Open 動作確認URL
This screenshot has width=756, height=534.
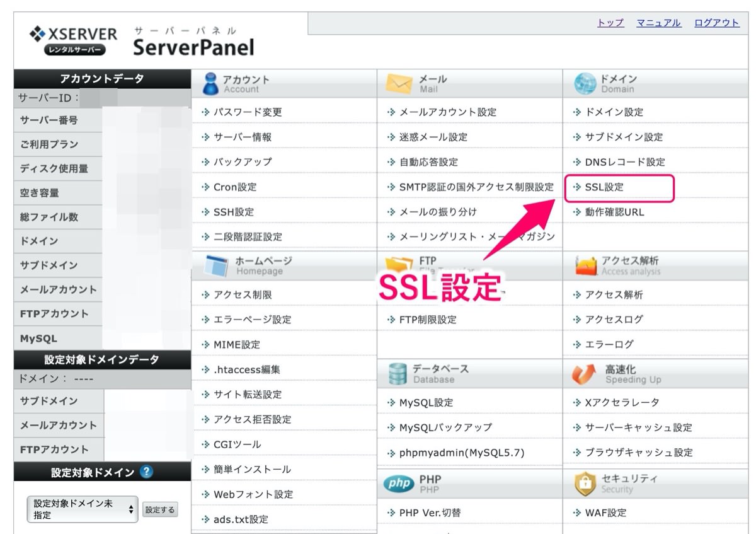[x=614, y=212]
